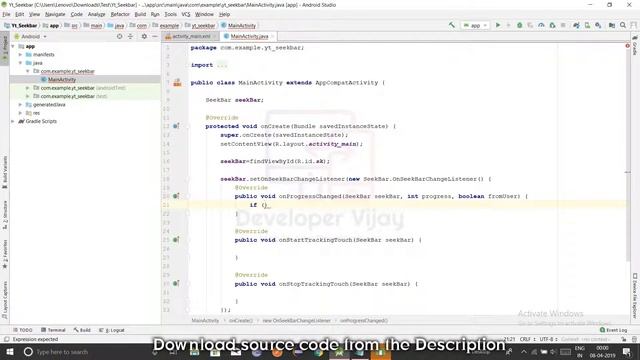Open the Refactor menu

120,14
